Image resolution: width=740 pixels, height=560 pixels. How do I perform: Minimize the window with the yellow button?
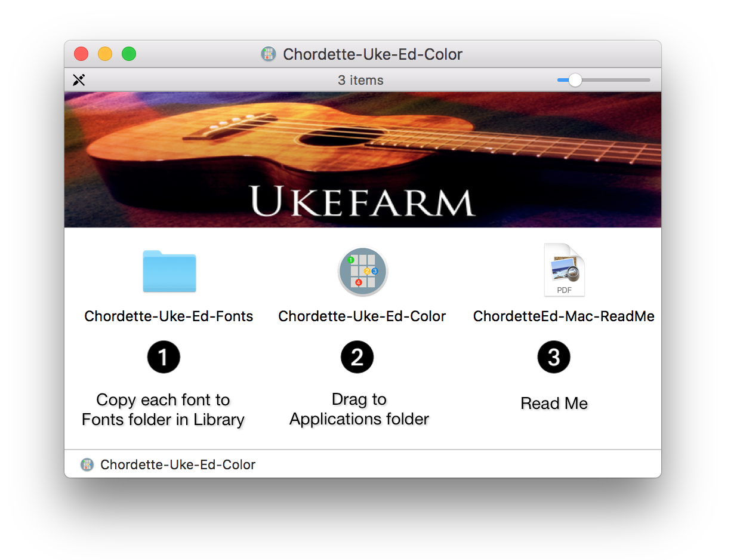coord(105,54)
